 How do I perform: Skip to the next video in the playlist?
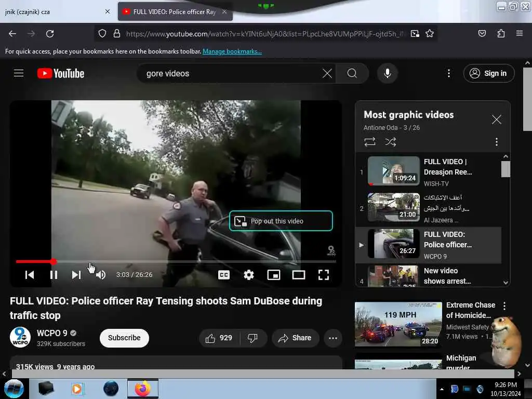coord(76,275)
